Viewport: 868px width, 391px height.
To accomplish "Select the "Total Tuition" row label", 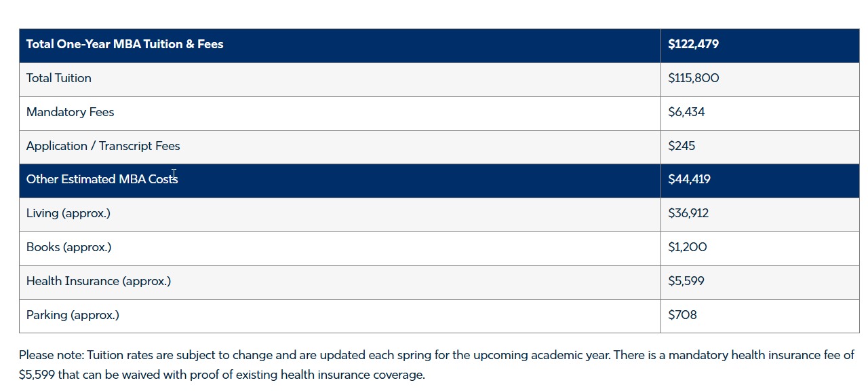I will [x=59, y=78].
